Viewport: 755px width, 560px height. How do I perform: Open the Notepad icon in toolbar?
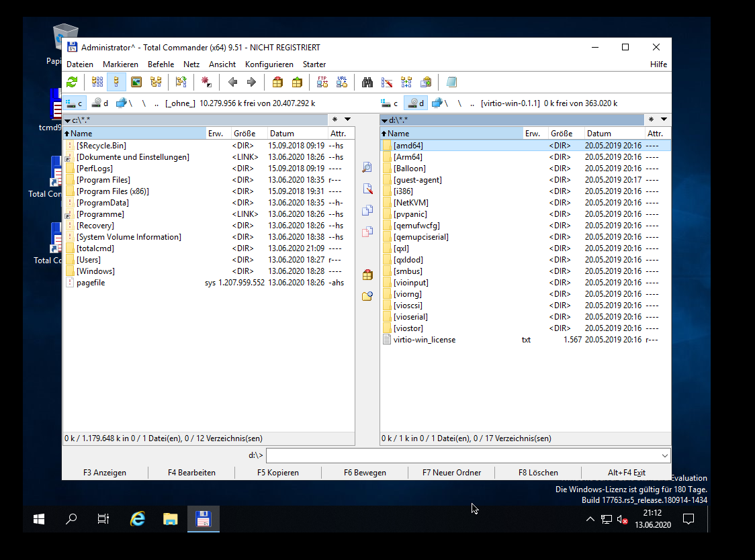coord(451,82)
